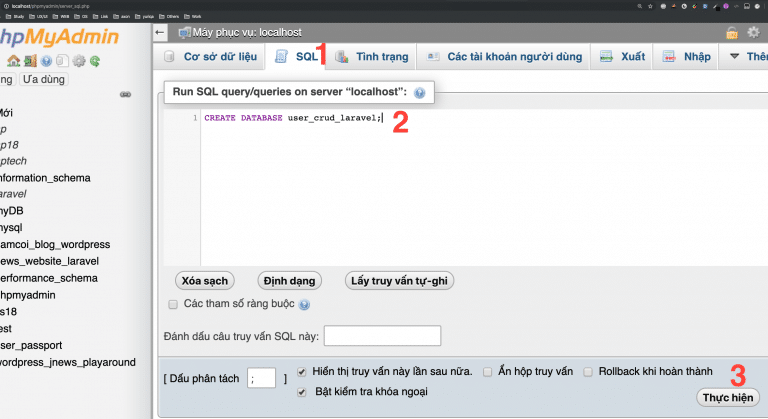Viewport: 768px width, 419px height.
Task: Click the purple round browser extension icon
Action: coord(725,6)
